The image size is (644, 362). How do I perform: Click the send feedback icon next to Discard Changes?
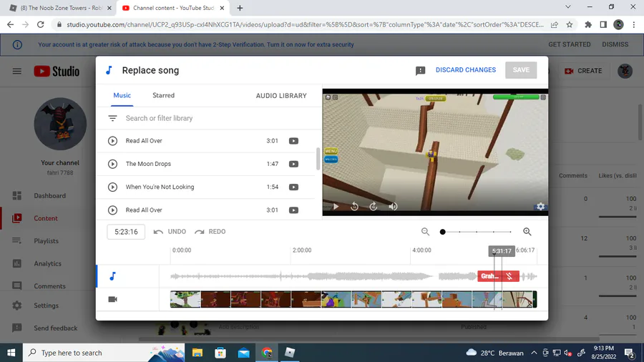pos(420,71)
